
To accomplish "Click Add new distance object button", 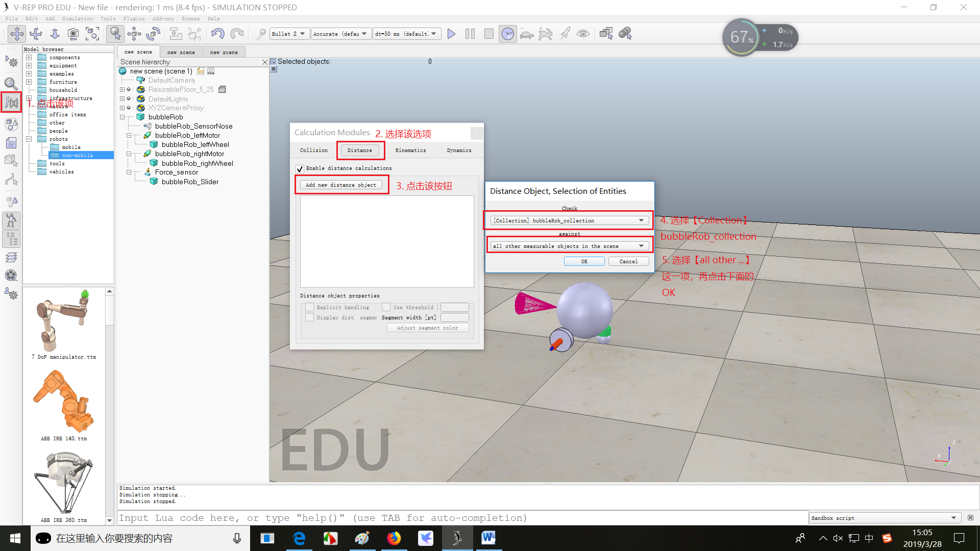I will 341,185.
